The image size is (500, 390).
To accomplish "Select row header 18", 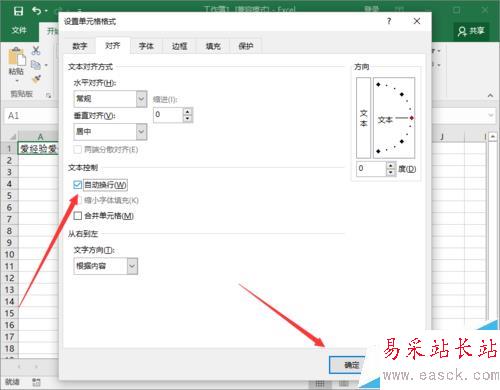I will pos(9,349).
